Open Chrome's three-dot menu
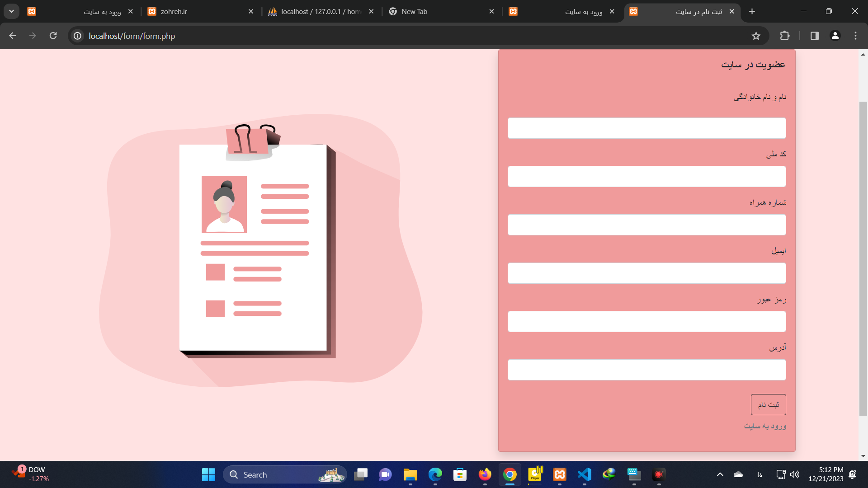The width and height of the screenshot is (868, 488). click(x=855, y=36)
